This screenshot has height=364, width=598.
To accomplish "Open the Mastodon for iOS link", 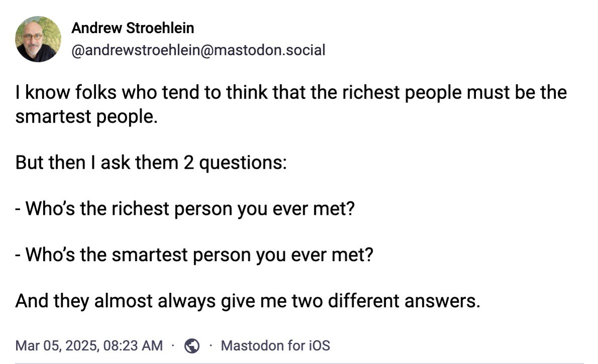I will click(x=275, y=345).
